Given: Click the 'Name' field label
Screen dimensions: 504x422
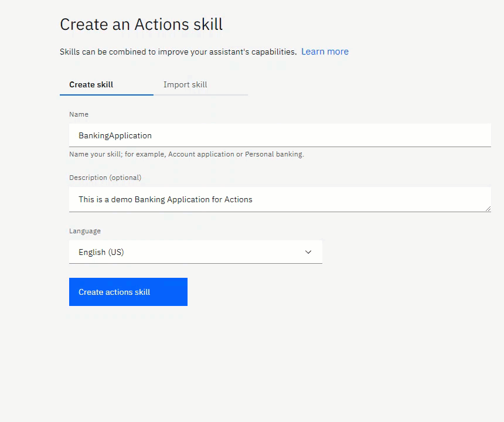Looking at the screenshot, I should (x=79, y=114).
